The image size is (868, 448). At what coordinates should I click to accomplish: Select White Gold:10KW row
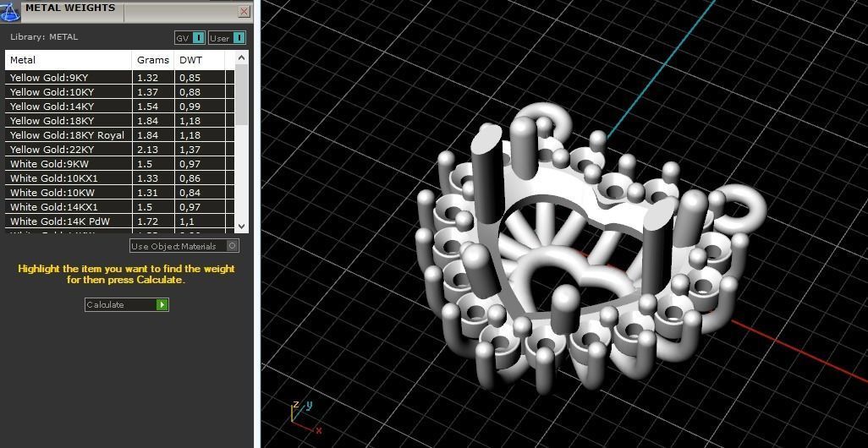click(119, 193)
